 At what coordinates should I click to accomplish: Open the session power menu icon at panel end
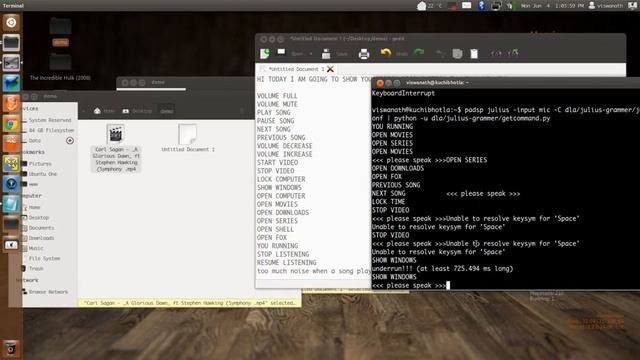pyautogui.click(x=632, y=5)
